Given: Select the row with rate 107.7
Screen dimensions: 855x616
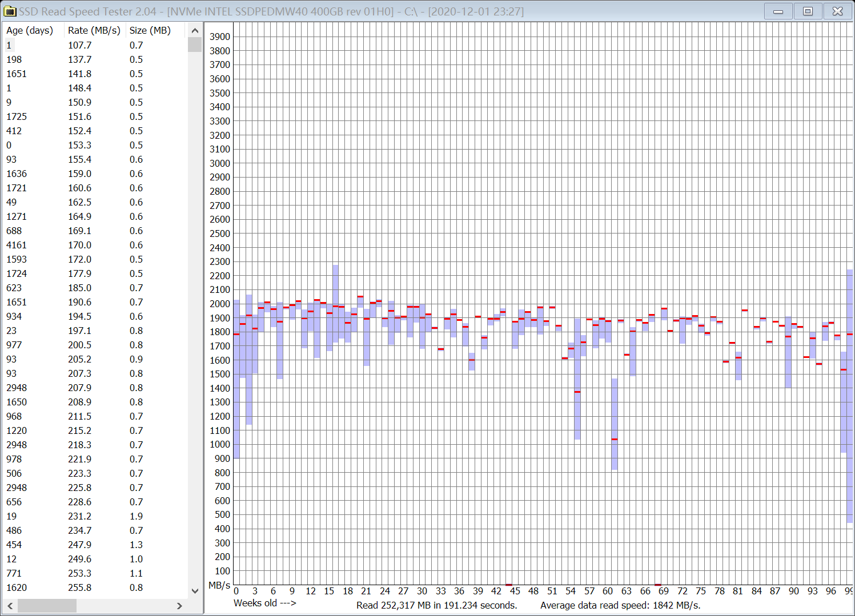Looking at the screenshot, I should [x=95, y=45].
